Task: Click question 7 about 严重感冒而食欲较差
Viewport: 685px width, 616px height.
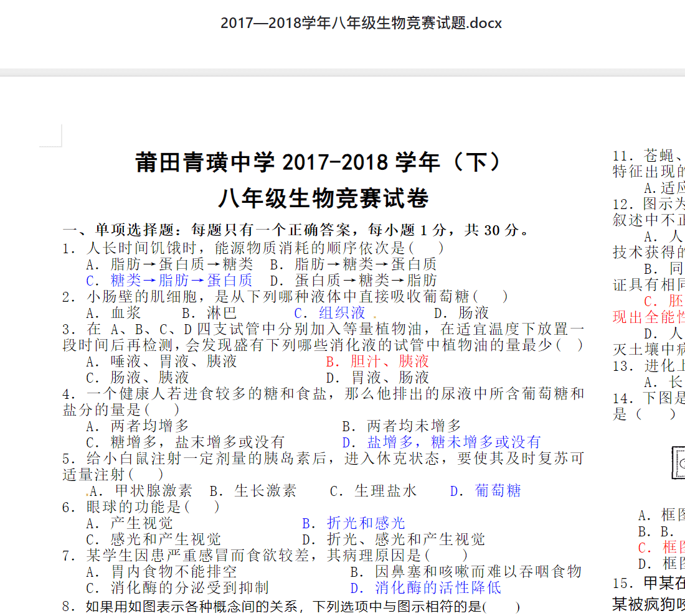Action: [265, 555]
